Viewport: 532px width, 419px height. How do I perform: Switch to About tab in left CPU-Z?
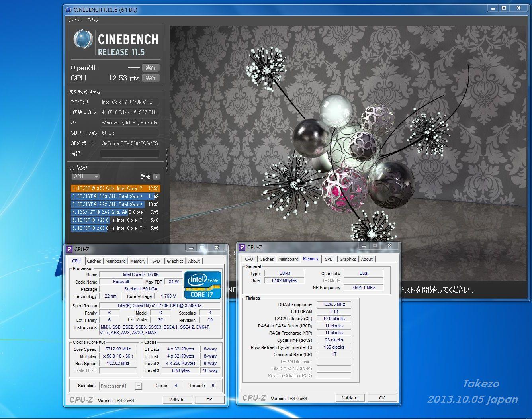[x=194, y=261]
